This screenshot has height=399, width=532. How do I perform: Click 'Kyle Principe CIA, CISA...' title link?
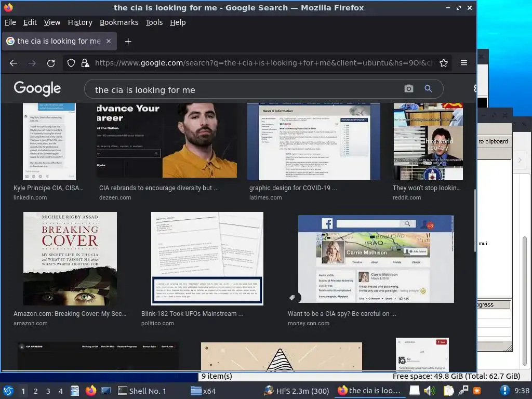pos(48,188)
